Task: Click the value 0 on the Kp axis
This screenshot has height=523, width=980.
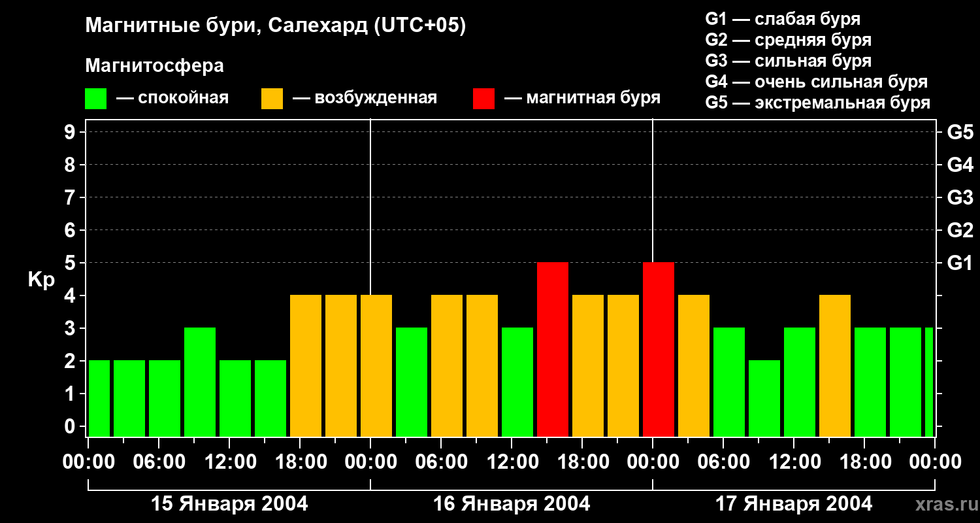Action: pyautogui.click(x=71, y=426)
